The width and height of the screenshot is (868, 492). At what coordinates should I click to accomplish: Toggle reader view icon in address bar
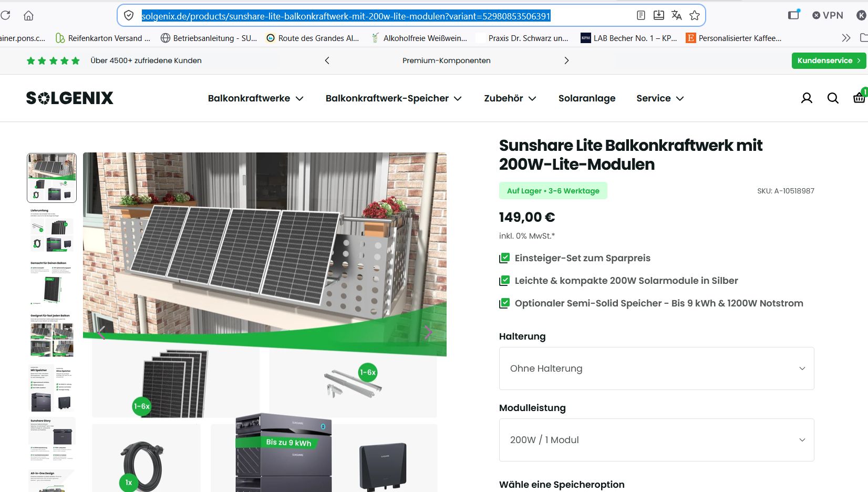pyautogui.click(x=640, y=16)
